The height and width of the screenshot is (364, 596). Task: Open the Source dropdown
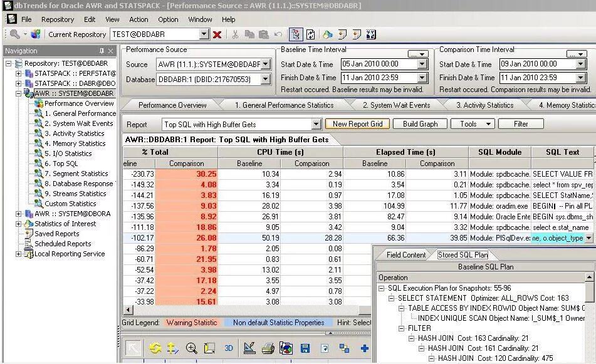pyautogui.click(x=266, y=64)
